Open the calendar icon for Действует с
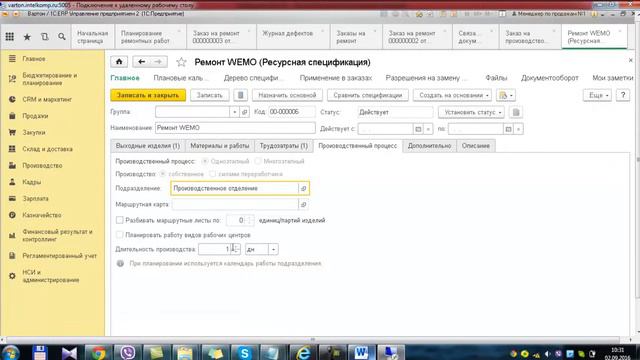The height and width of the screenshot is (360, 640). (x=418, y=129)
